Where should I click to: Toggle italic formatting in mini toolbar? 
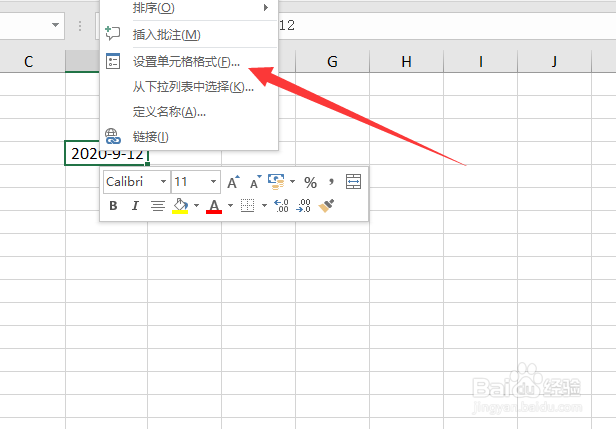pyautogui.click(x=135, y=205)
